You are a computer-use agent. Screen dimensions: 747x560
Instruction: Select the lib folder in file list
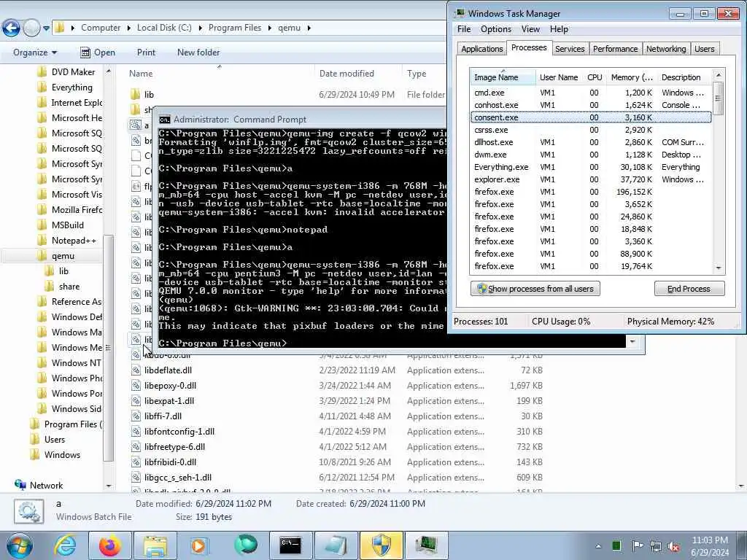click(x=149, y=95)
